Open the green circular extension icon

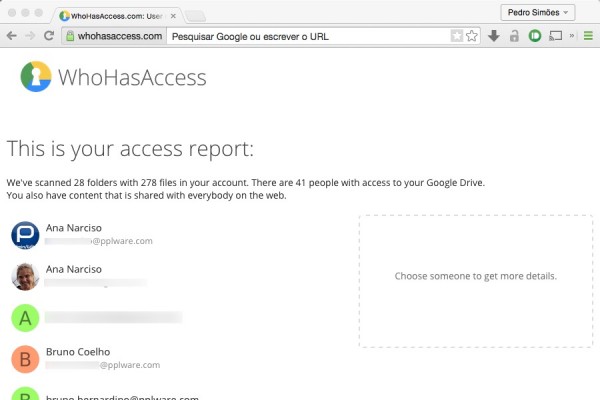tap(535, 36)
